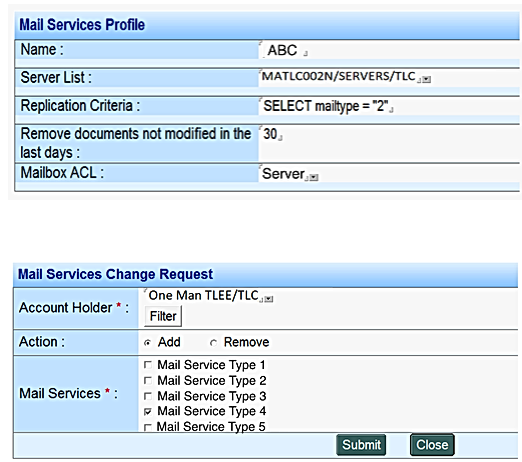This screenshot has height=462, width=522.
Task: Open the Mailbox ACL dropdown arrow
Action: coord(314,177)
